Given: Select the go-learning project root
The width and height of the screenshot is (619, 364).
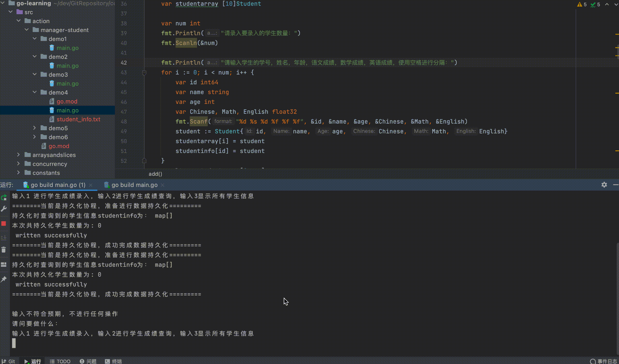Looking at the screenshot, I should 34,3.
